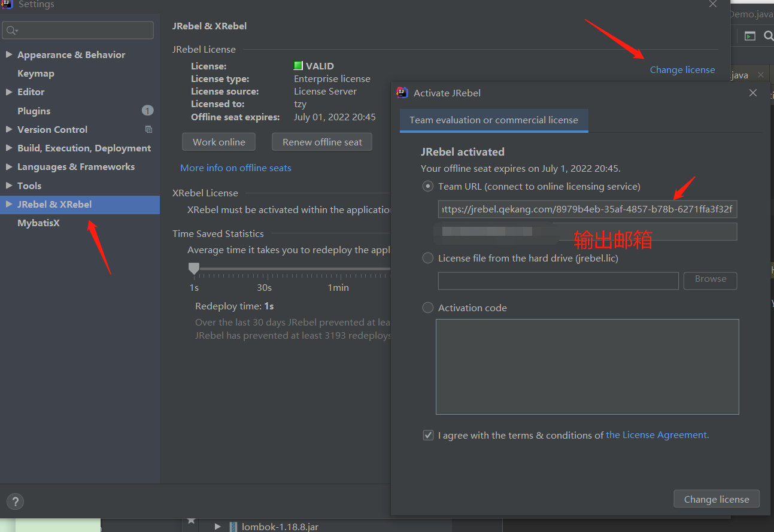
Task: Click the licensed to name tzy
Action: pyautogui.click(x=300, y=104)
